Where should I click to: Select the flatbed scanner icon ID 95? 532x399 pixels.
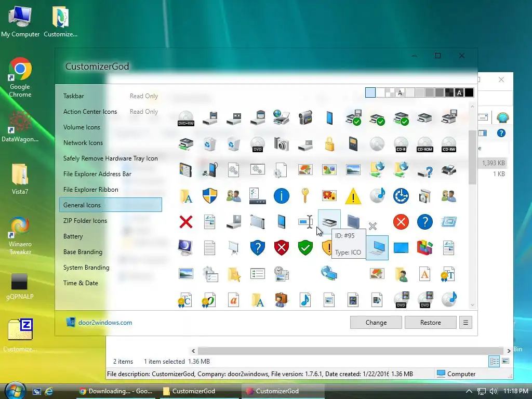coord(329,222)
